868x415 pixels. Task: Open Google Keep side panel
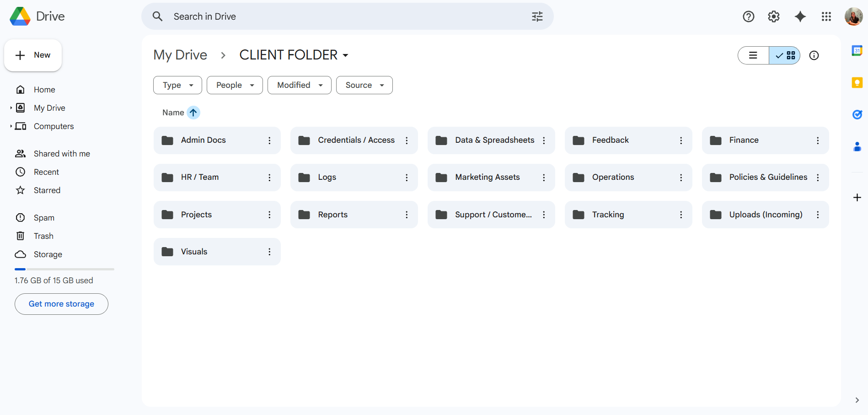click(857, 82)
